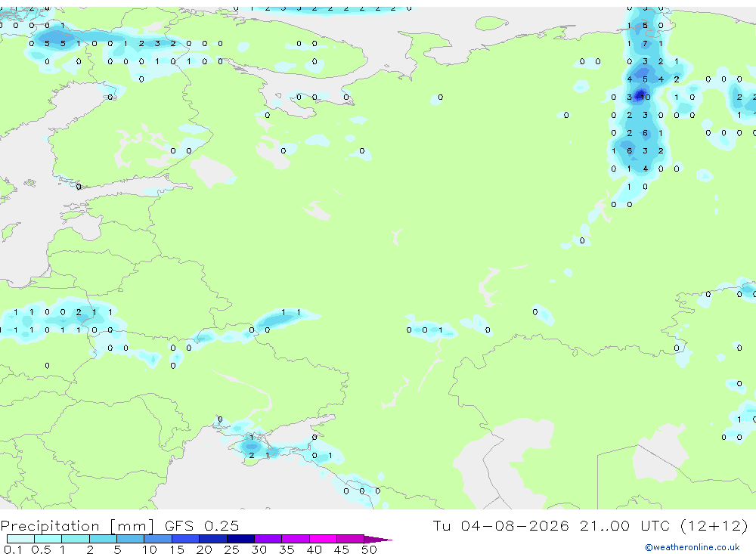Click the legend label '25'
The image size is (756, 554).
(x=231, y=549)
